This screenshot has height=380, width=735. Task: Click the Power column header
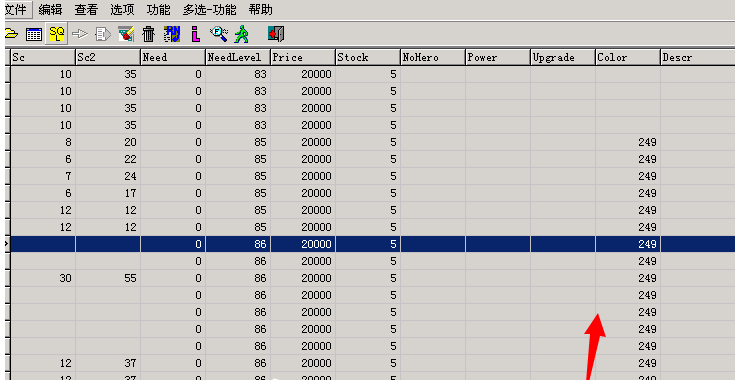click(x=498, y=57)
